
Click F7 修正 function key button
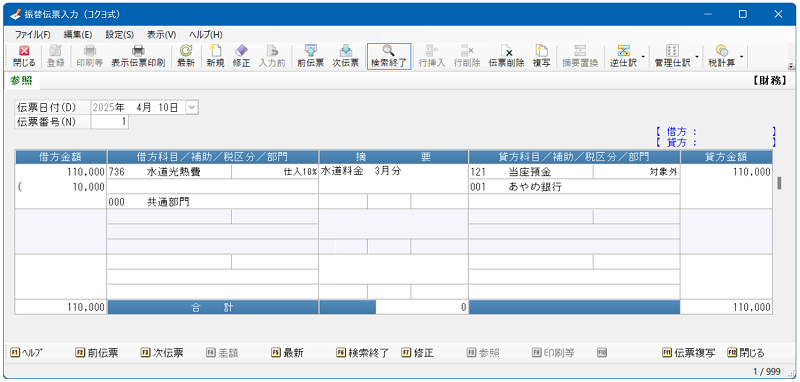pyautogui.click(x=417, y=352)
